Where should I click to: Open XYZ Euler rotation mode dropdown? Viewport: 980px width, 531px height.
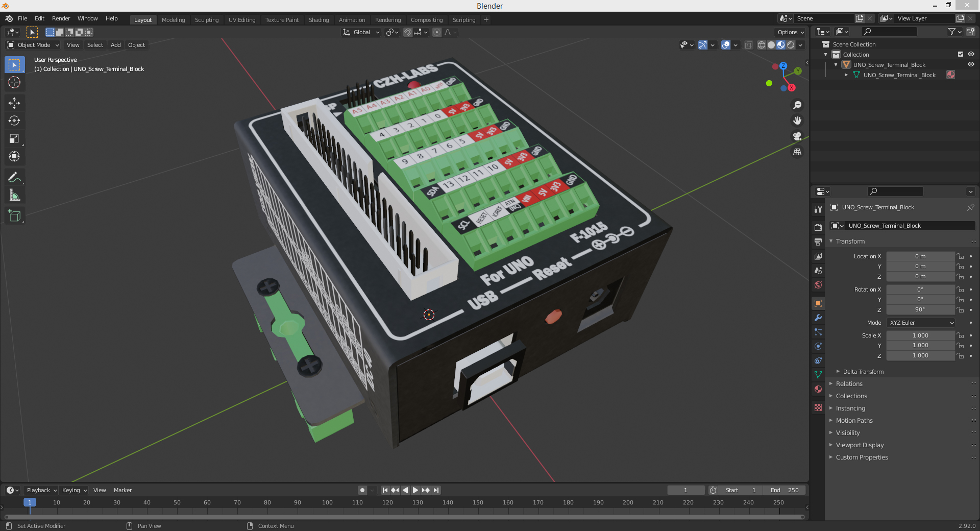click(921, 323)
